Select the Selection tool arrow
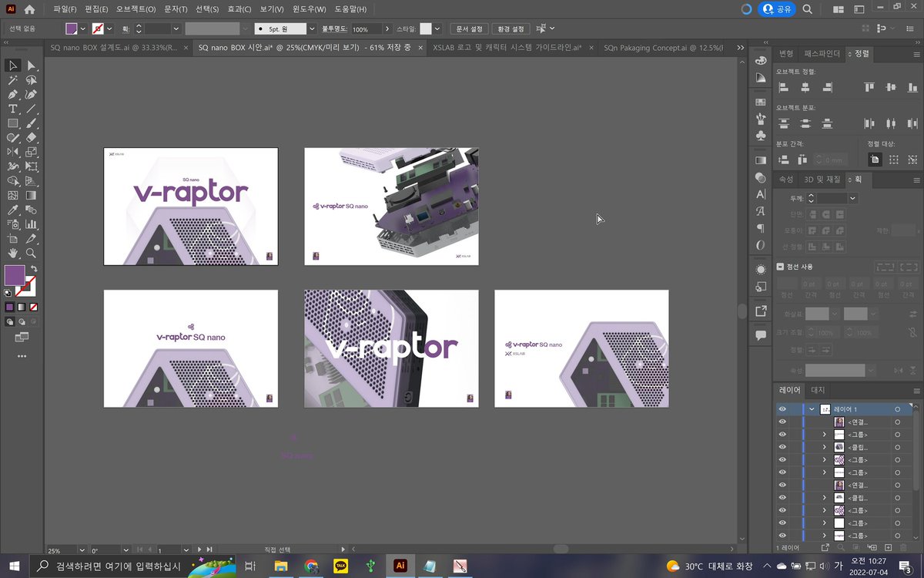 click(13, 66)
